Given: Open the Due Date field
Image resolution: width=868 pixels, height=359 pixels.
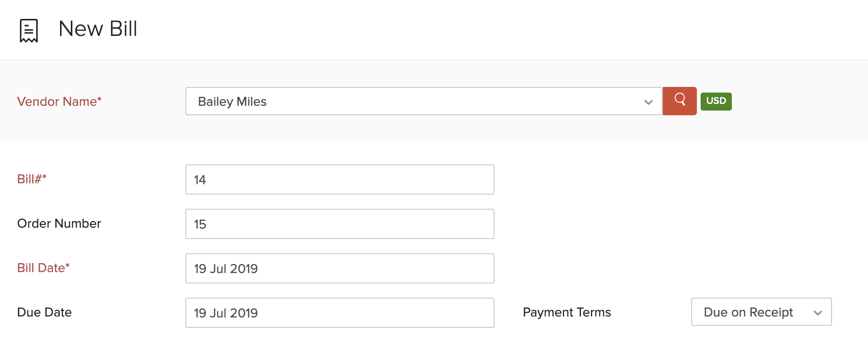Looking at the screenshot, I should pyautogui.click(x=339, y=313).
